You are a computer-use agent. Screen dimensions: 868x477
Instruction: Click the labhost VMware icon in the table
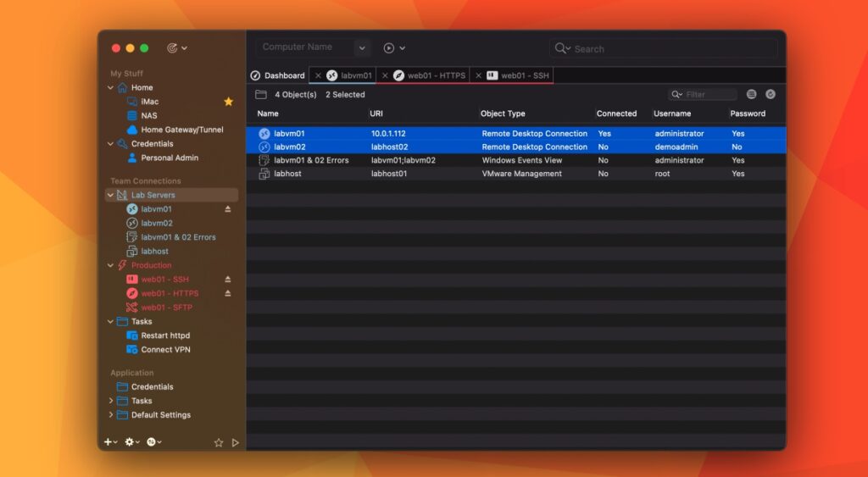click(264, 174)
